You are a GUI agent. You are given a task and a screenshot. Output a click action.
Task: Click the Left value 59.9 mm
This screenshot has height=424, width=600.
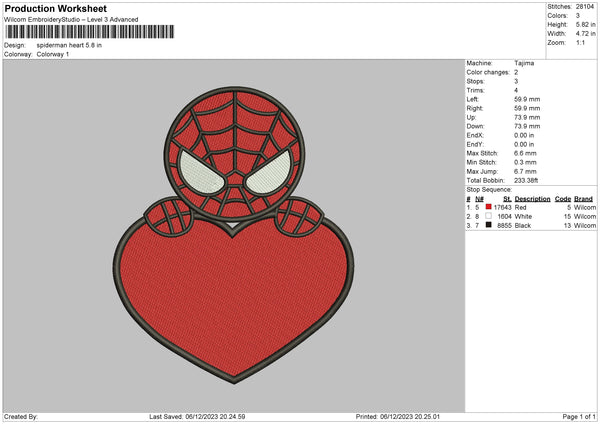point(527,99)
